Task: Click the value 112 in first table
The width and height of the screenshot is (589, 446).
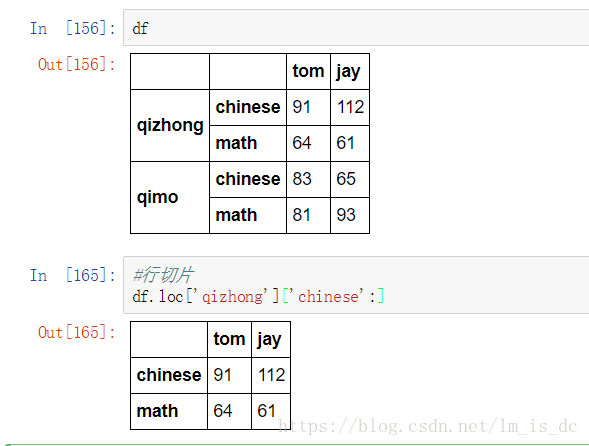Action: (350, 107)
